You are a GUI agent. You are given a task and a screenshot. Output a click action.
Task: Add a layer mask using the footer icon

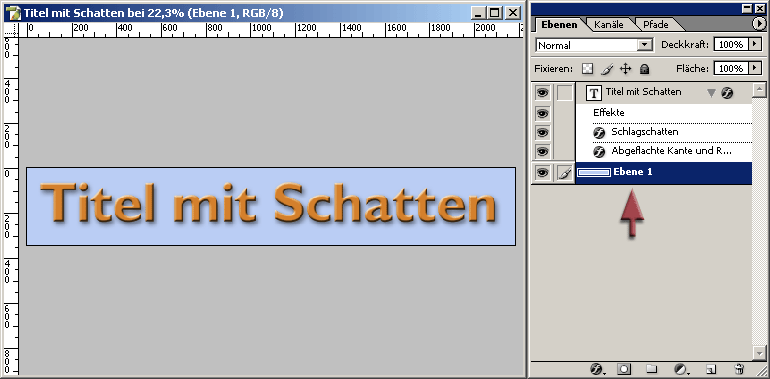coord(624,369)
